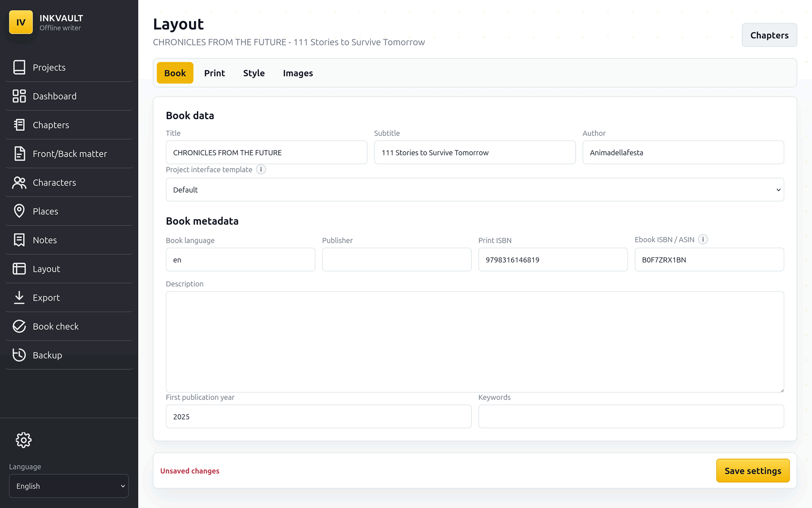Screen dimensions: 812x508
Task: Click the Places map pin icon
Action: (x=19, y=211)
